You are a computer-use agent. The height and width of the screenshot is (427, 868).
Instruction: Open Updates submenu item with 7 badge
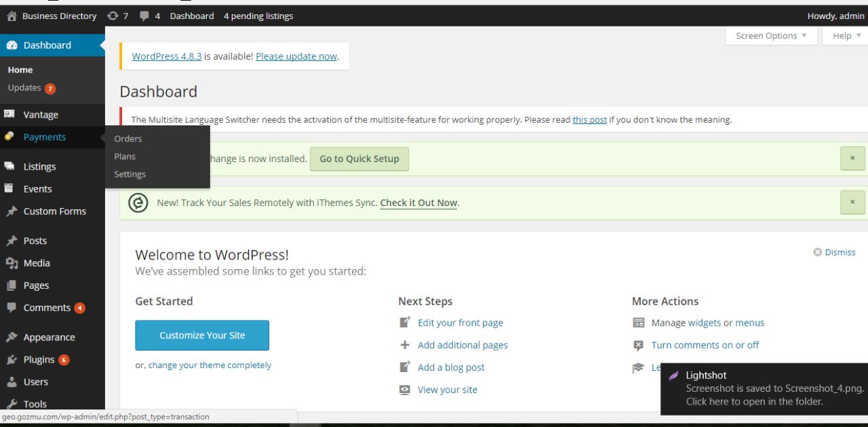click(32, 88)
